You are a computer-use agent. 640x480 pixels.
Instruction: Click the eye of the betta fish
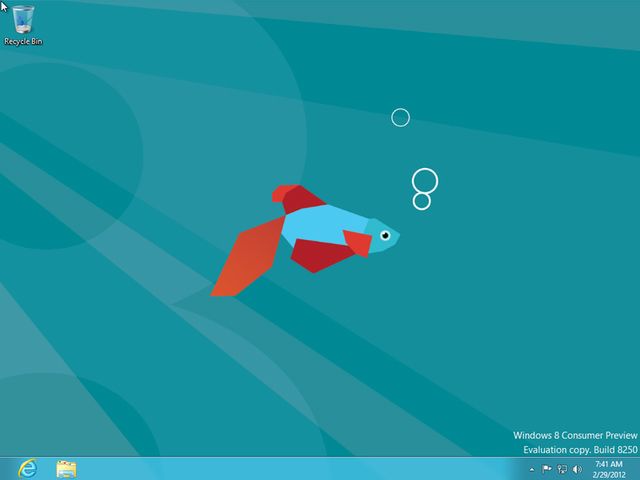tap(383, 236)
